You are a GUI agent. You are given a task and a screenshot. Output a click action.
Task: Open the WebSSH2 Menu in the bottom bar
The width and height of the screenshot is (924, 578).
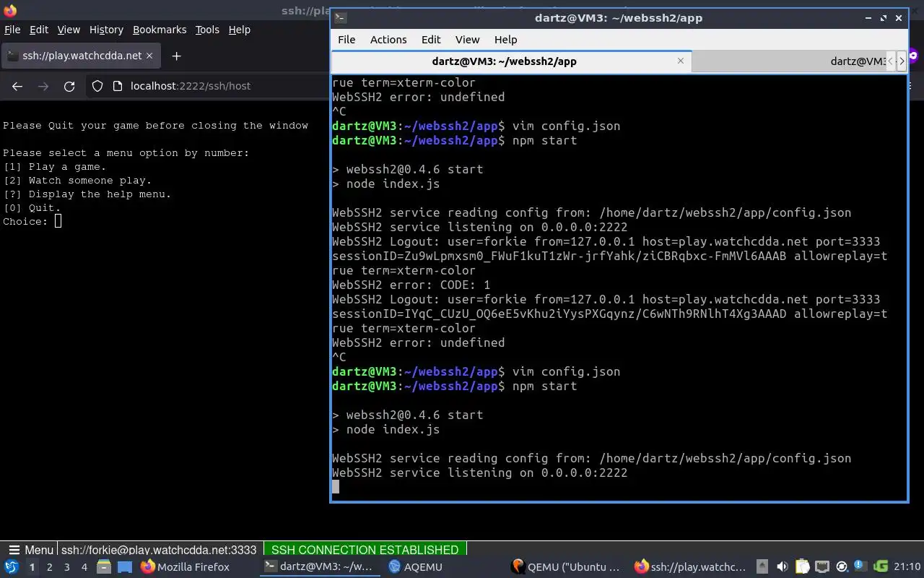tap(30, 550)
